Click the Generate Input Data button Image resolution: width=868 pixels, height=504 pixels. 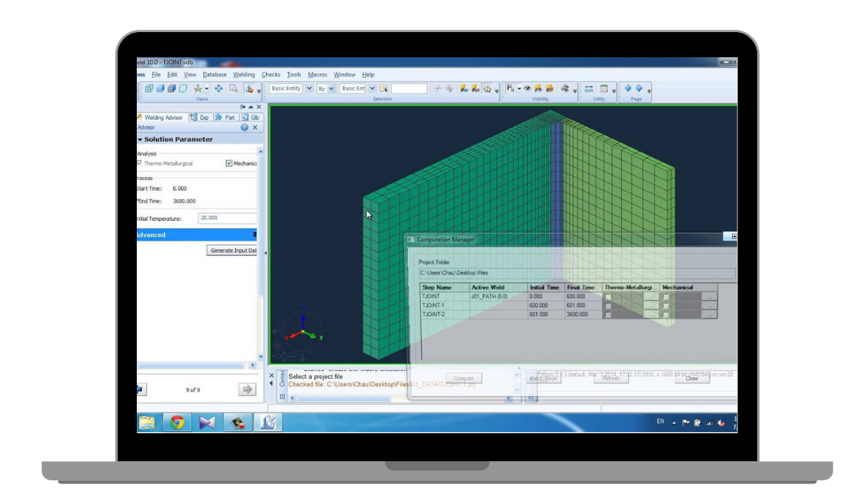click(232, 250)
